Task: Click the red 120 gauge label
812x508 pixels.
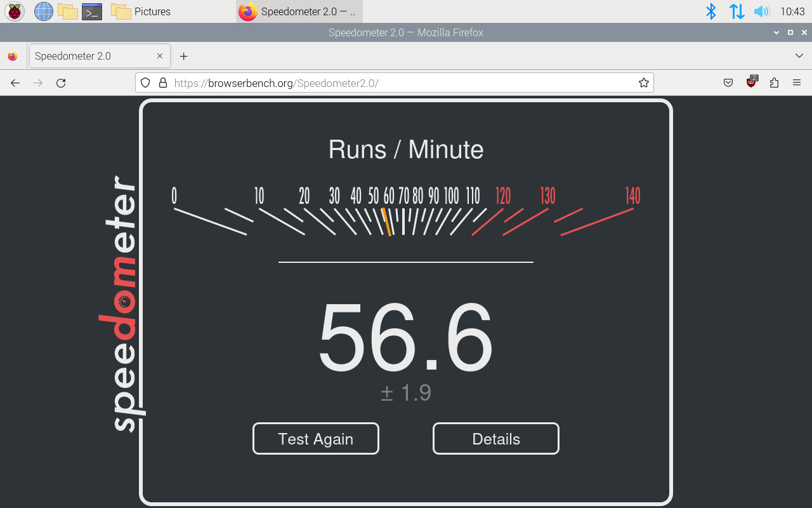Action: pyautogui.click(x=503, y=196)
